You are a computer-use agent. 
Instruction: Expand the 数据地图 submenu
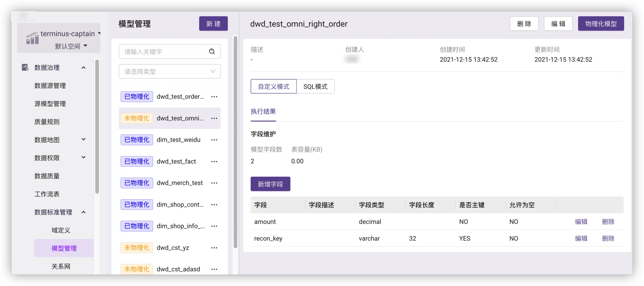(83, 139)
